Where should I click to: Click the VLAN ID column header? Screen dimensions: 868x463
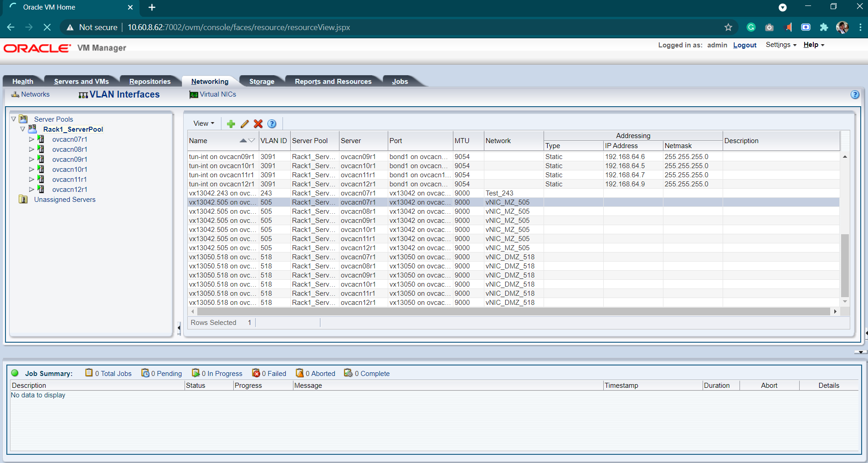click(274, 140)
